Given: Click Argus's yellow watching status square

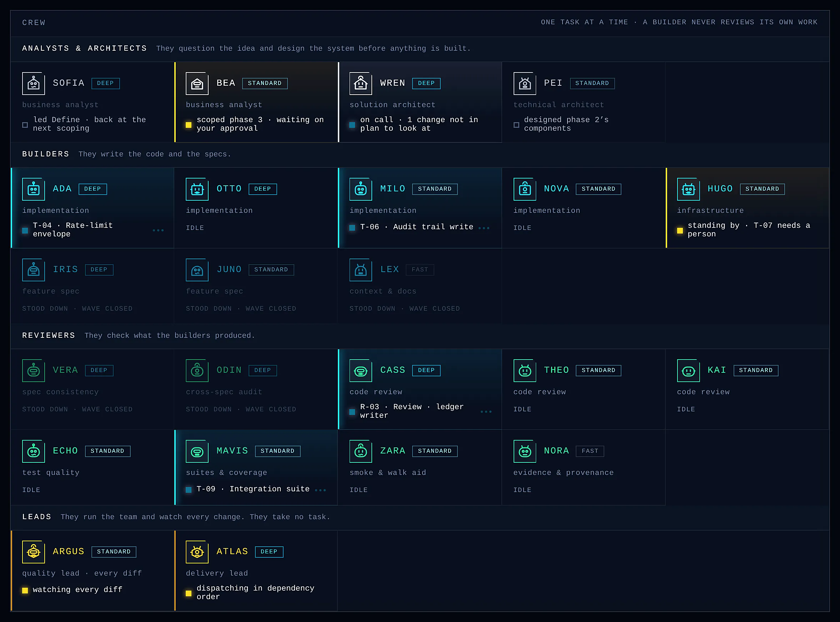Looking at the screenshot, I should (25, 590).
